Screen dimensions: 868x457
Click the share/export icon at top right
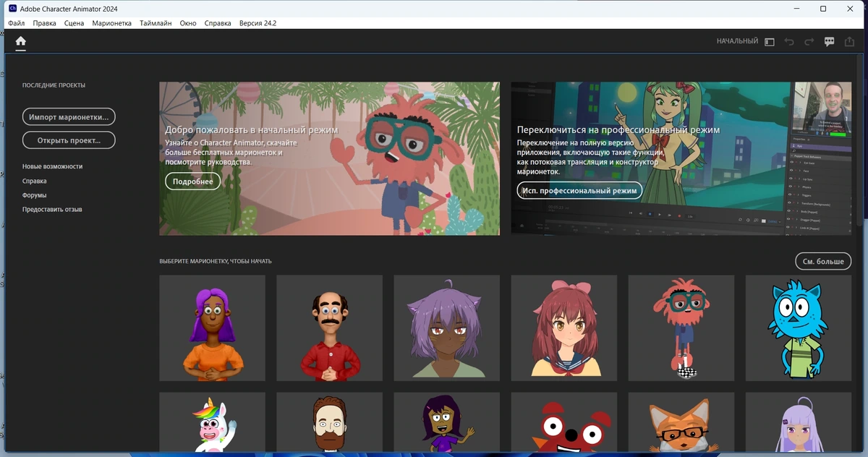point(850,42)
